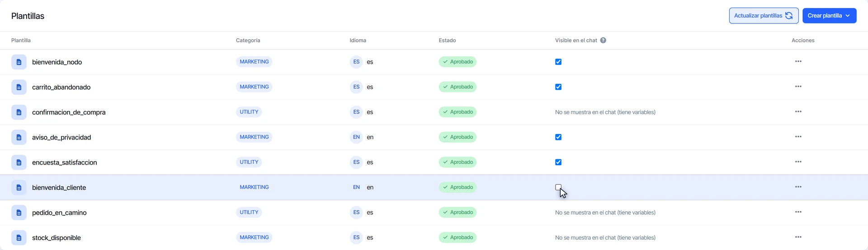Select the stock_disponible template name
Image resolution: width=868 pixels, height=250 pixels.
[57, 237]
